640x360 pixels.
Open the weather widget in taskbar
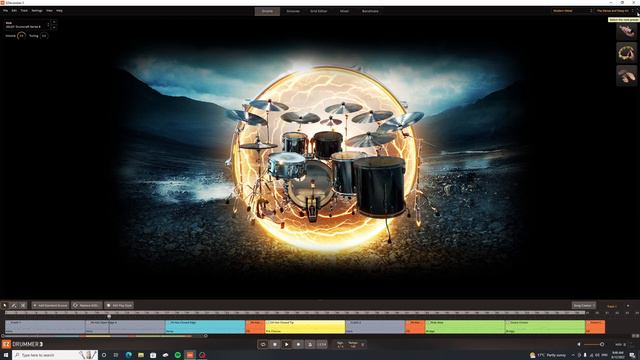[x=549, y=355]
